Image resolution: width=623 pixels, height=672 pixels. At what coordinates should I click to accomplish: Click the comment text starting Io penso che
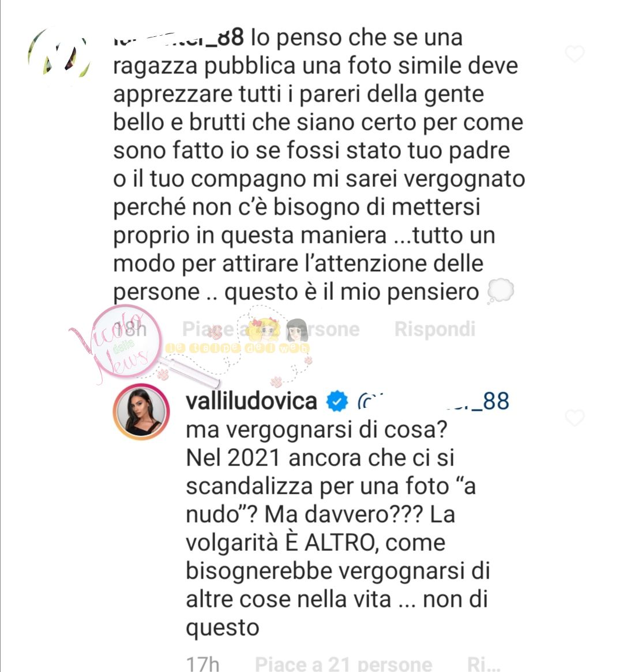pyautogui.click(x=319, y=164)
